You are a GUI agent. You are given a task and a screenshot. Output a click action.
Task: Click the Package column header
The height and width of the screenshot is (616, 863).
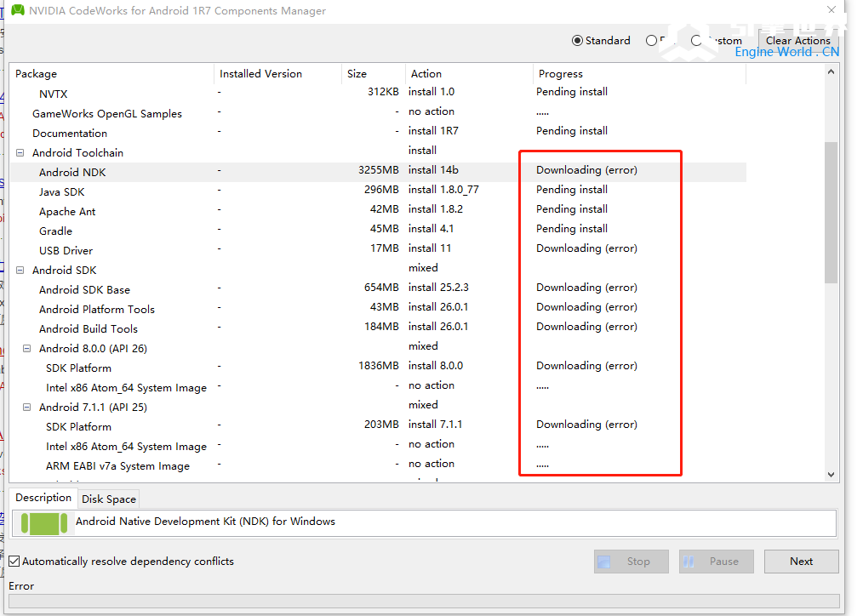pos(111,74)
